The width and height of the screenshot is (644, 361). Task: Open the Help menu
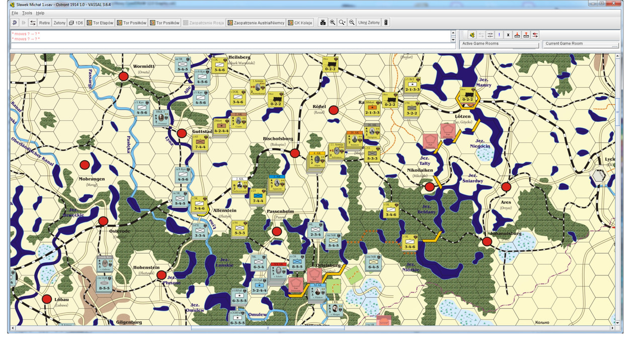click(40, 13)
